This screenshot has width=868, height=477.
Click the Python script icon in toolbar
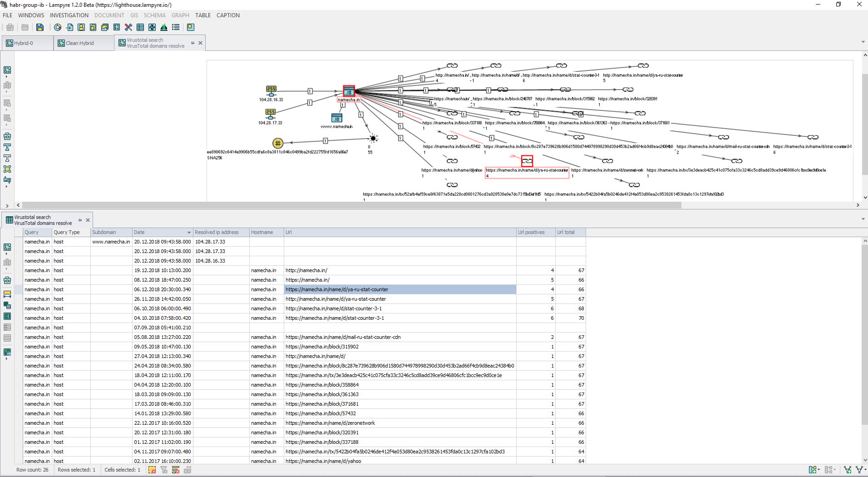(x=152, y=27)
